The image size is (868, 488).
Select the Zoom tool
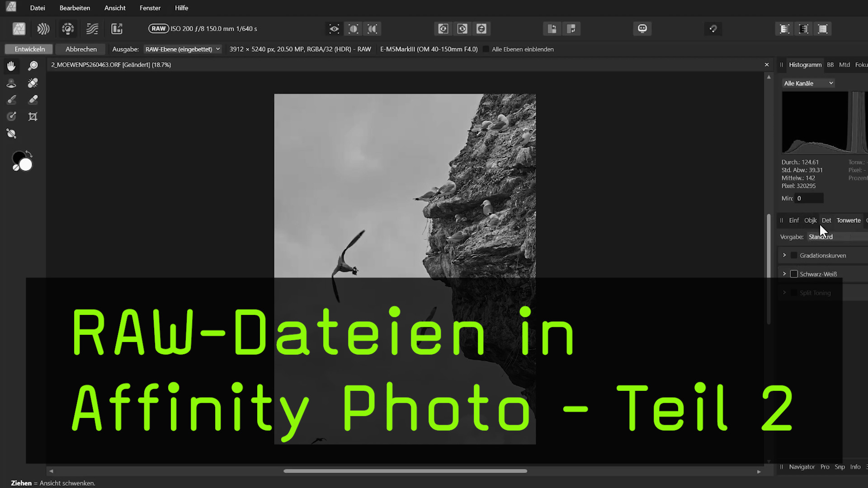[33, 66]
